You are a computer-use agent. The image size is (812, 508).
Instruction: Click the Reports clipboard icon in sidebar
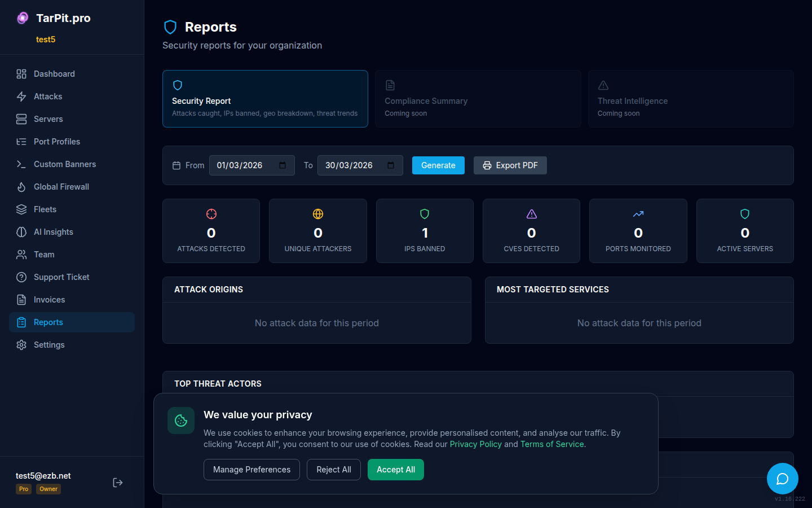click(21, 322)
